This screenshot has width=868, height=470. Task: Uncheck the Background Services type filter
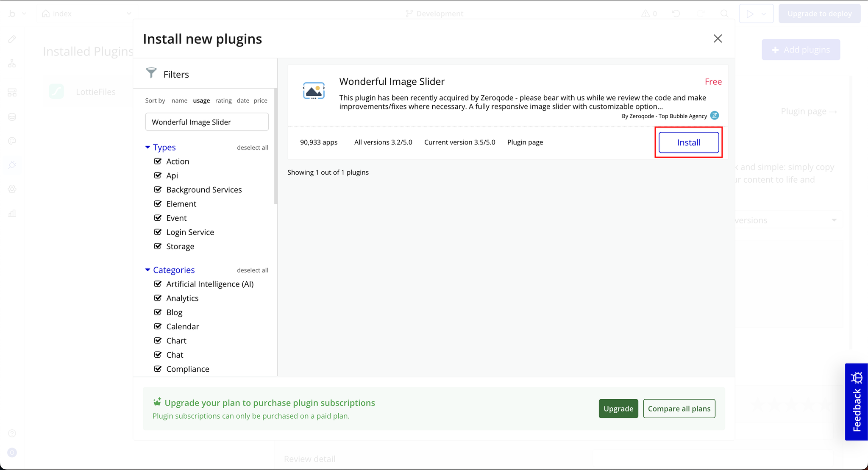pos(158,189)
